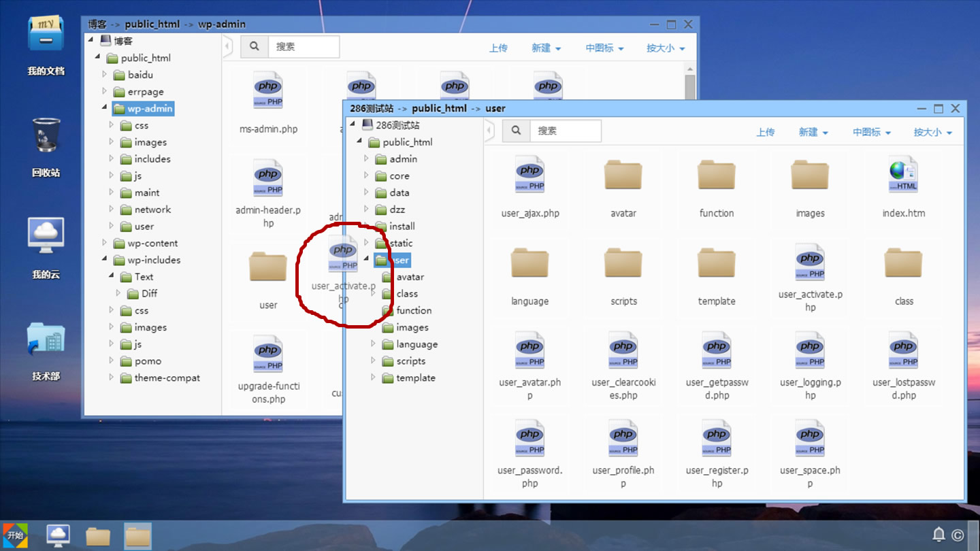Image resolution: width=980 pixels, height=551 pixels.
Task: Click public_html in the user window breadcrumb
Action: [439, 108]
